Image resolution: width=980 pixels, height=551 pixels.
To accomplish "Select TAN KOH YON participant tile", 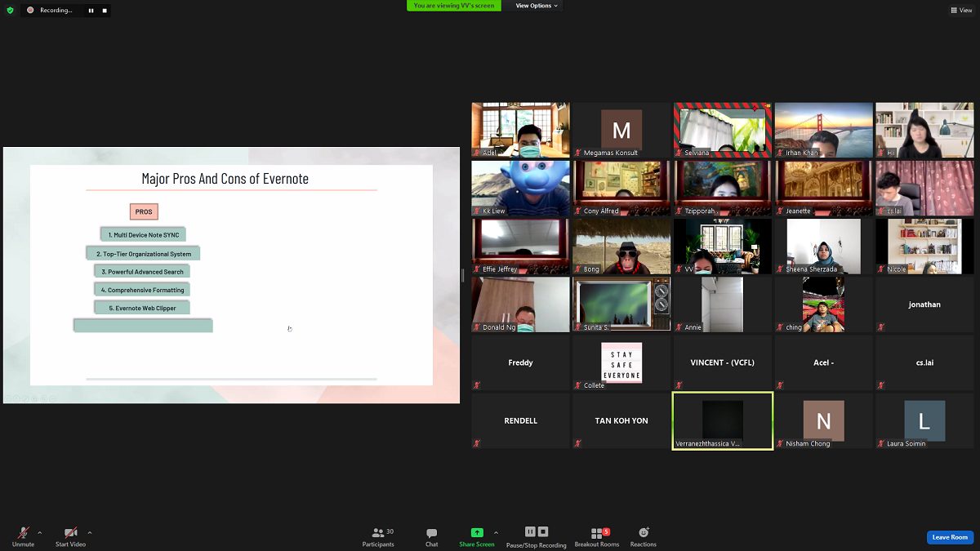I will 621,420.
